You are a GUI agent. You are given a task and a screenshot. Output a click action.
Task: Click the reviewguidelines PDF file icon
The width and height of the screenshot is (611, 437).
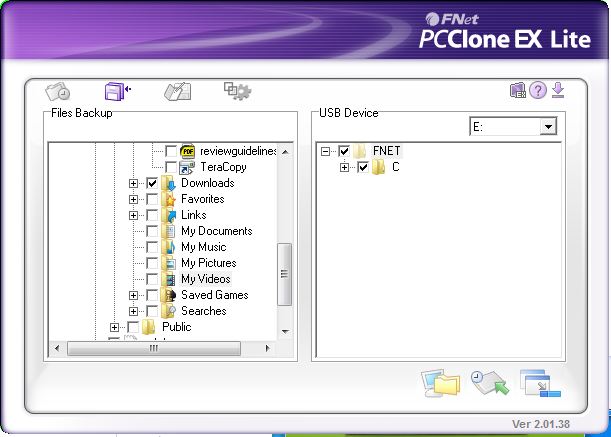pos(187,151)
